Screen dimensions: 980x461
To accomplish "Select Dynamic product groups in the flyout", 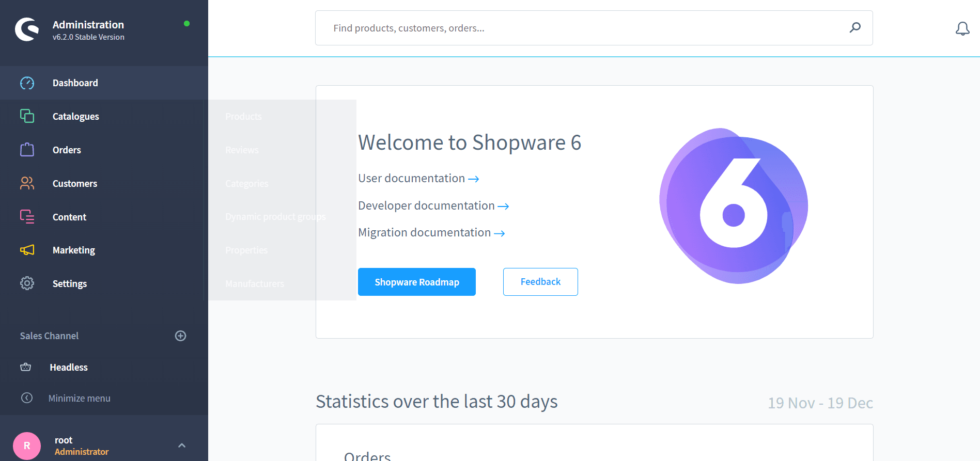I will [x=275, y=217].
